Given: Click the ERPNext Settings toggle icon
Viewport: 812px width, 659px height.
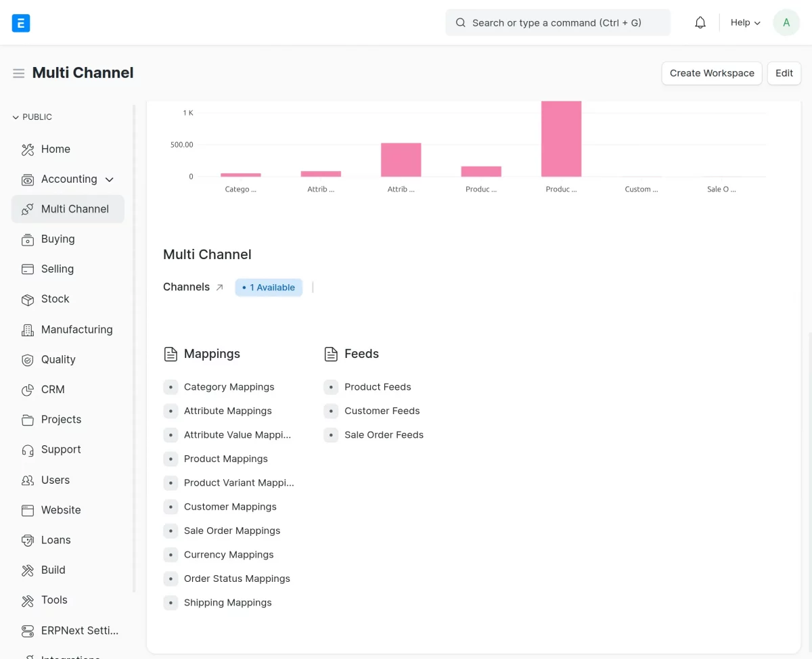Looking at the screenshot, I should coord(28,631).
